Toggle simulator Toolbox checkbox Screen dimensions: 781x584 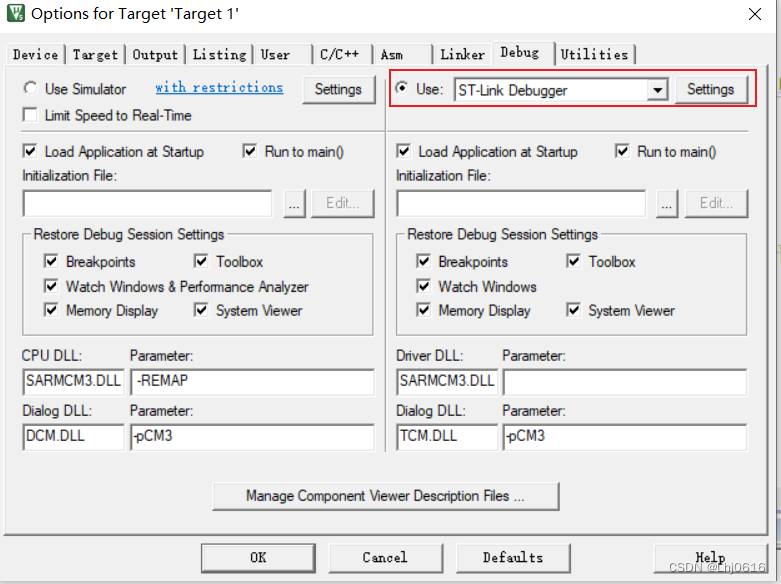(201, 261)
